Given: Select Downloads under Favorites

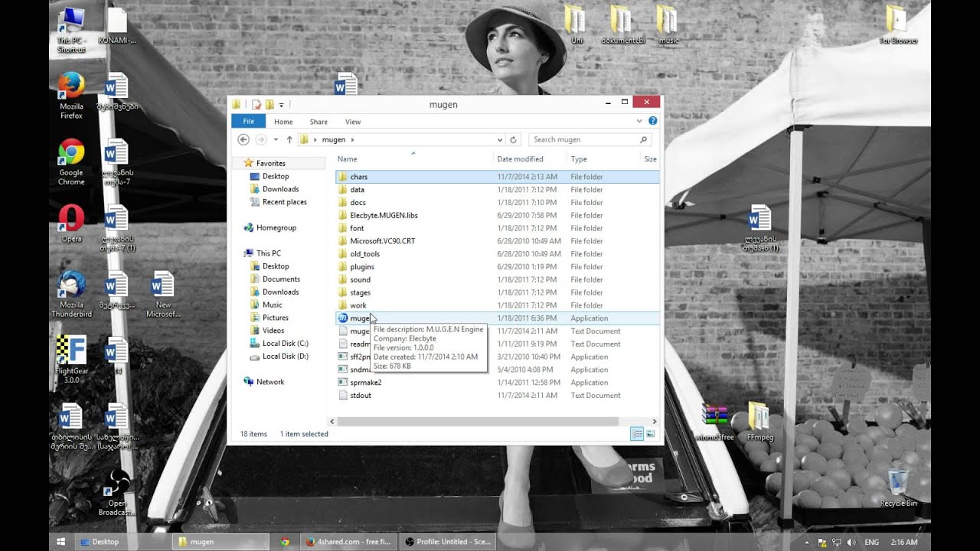Looking at the screenshot, I should tap(280, 189).
